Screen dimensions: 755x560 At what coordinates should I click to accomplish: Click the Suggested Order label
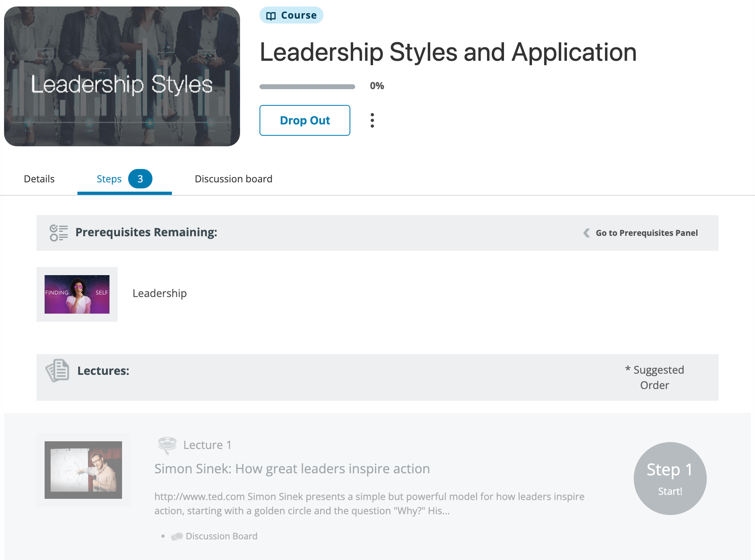pyautogui.click(x=654, y=377)
